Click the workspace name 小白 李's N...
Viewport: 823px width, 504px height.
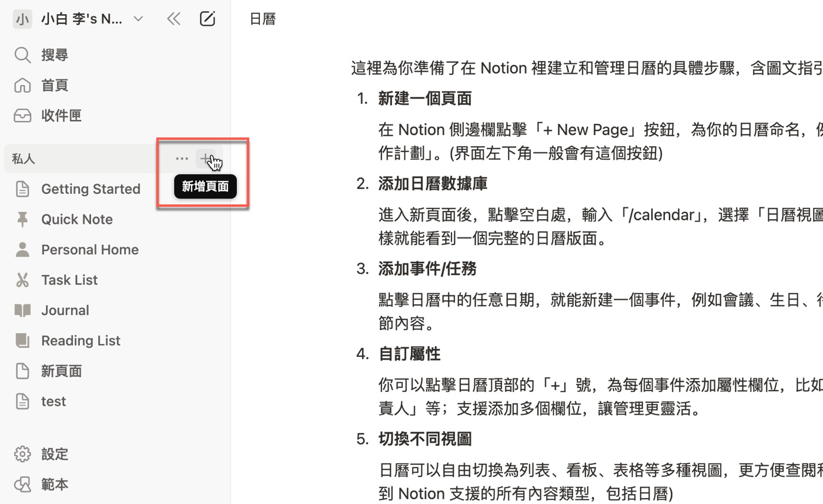coord(82,19)
